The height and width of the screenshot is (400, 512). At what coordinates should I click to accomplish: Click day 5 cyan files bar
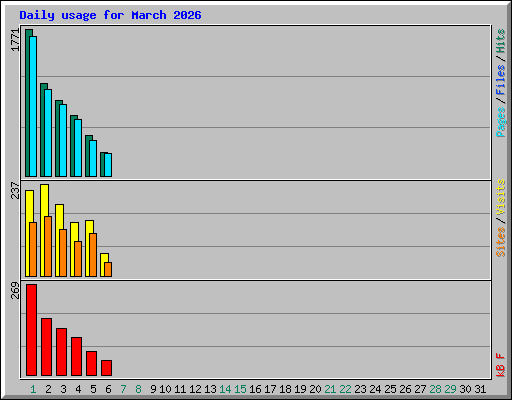click(93, 158)
